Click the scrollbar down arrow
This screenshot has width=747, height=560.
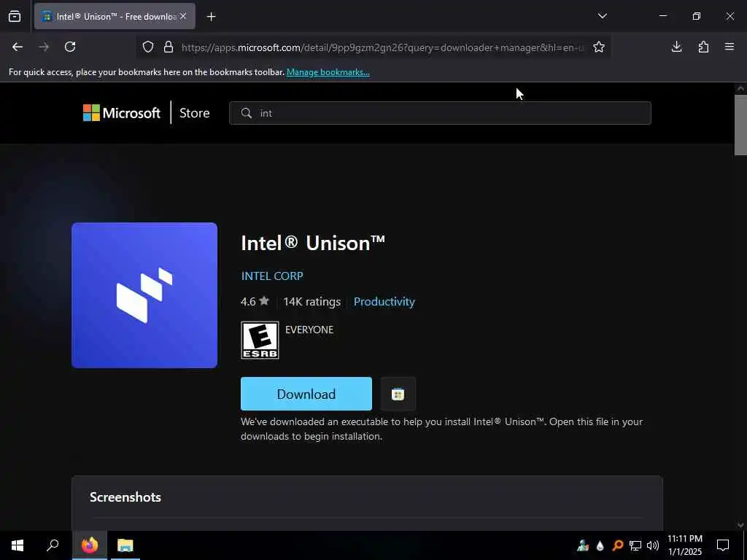pos(740,525)
